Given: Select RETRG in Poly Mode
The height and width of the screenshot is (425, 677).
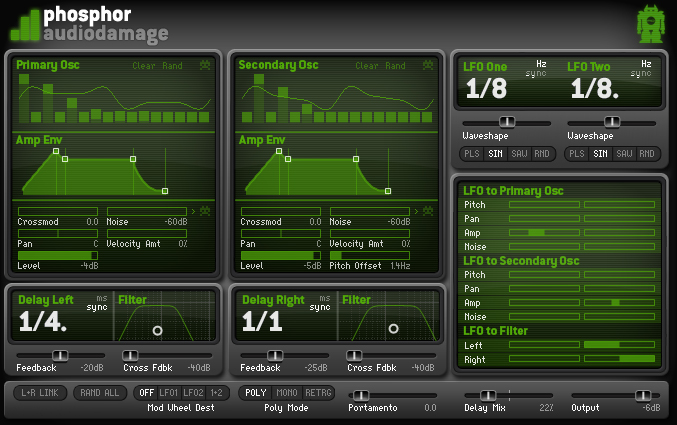Looking at the screenshot, I should (318, 393).
